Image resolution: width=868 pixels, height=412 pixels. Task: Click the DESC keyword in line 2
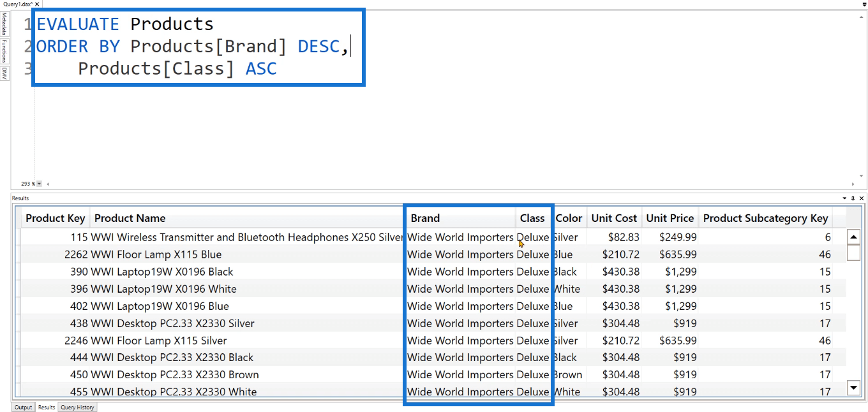click(x=318, y=46)
